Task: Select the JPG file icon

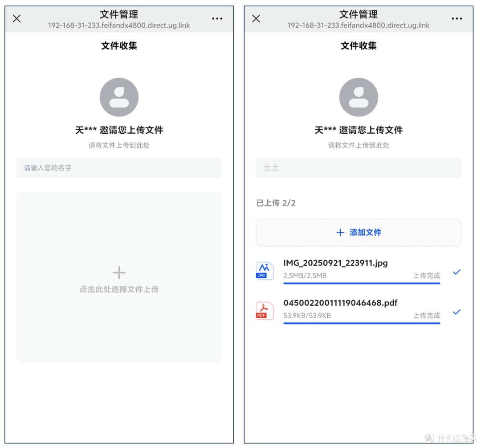Action: point(265,271)
